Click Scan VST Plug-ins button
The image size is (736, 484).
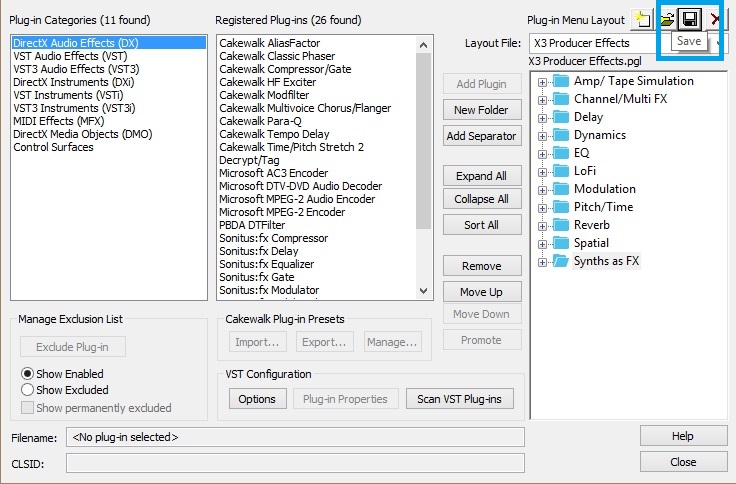pyautogui.click(x=460, y=399)
